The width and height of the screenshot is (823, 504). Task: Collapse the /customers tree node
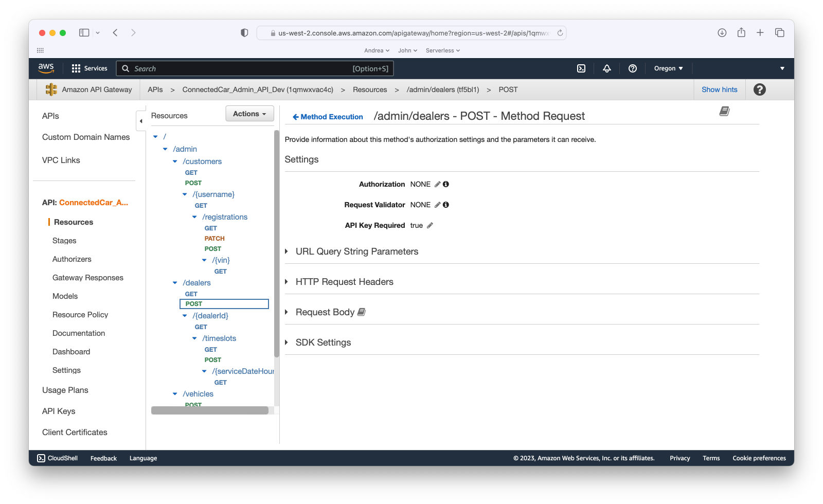click(x=175, y=161)
